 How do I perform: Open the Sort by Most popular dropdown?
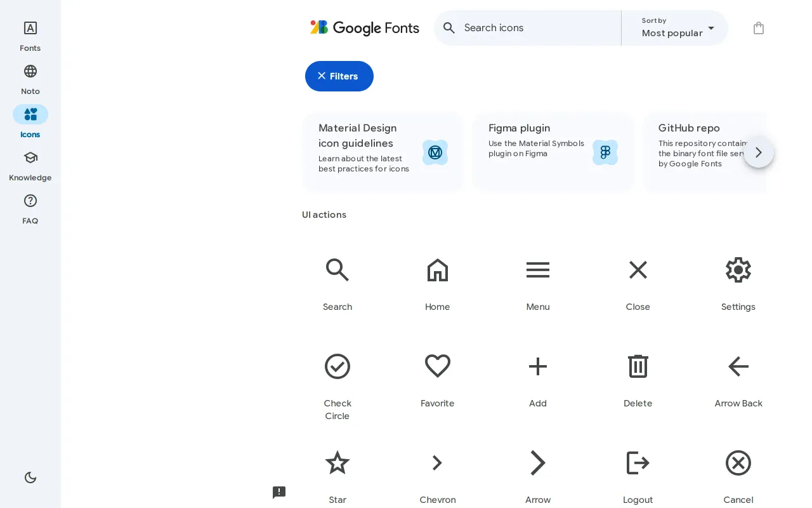(x=675, y=28)
